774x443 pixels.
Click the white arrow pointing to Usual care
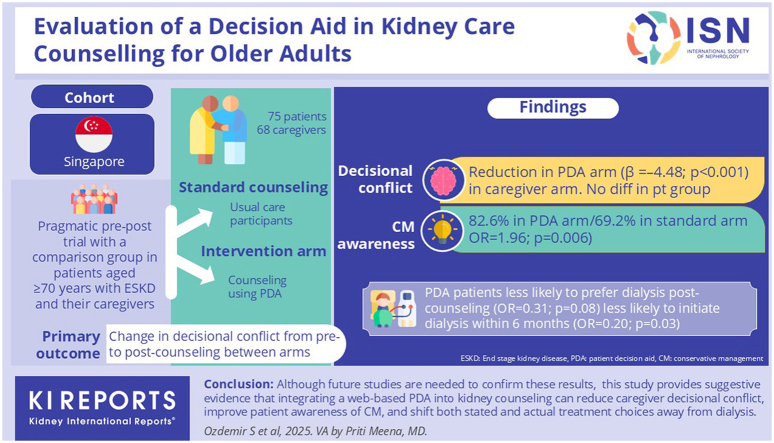tap(194, 221)
